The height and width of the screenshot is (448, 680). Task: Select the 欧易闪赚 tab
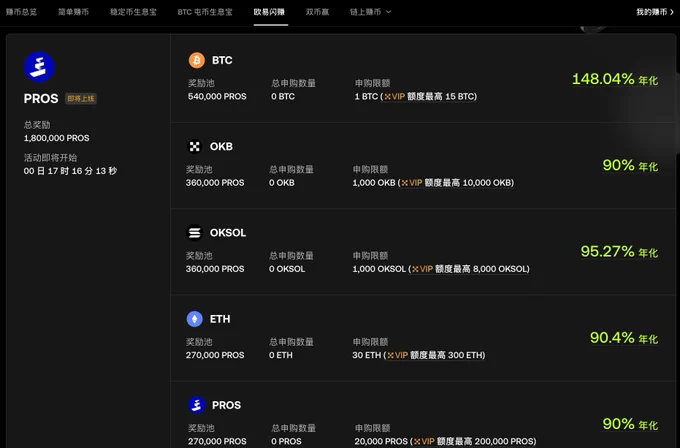(269, 12)
